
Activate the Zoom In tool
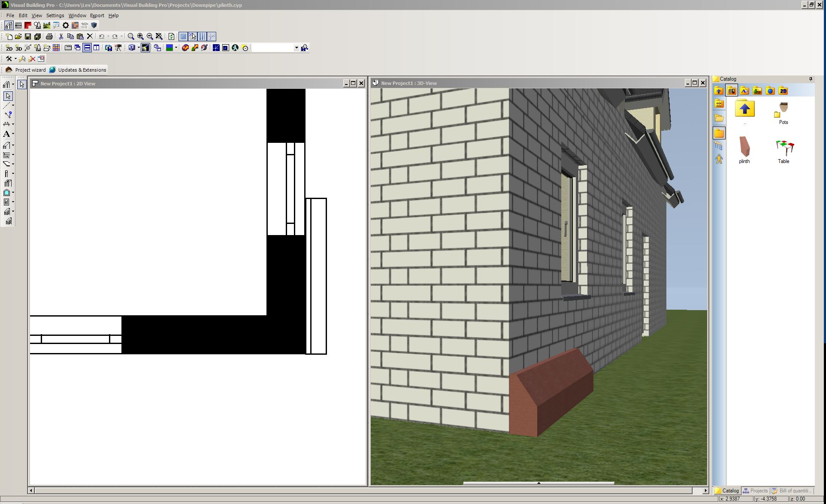click(140, 36)
